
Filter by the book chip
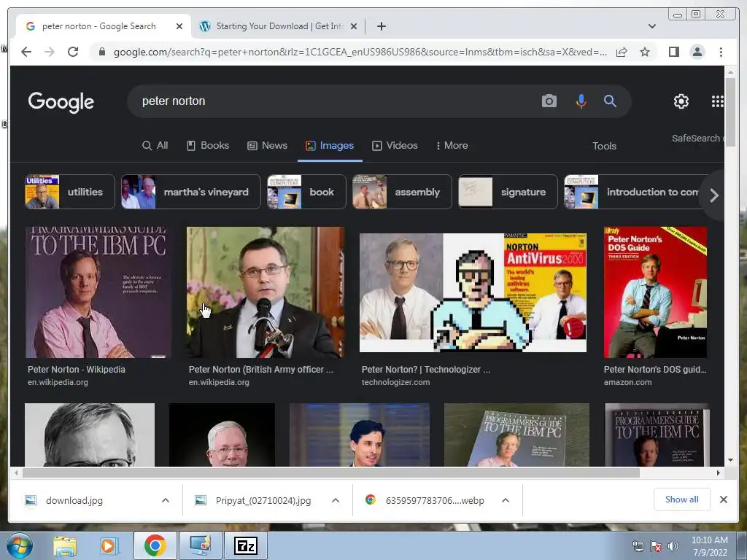pos(306,192)
